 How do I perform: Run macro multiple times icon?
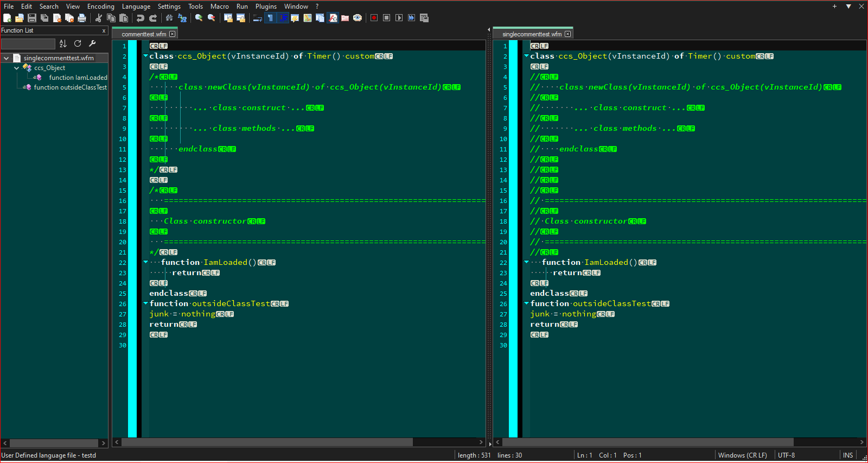(x=412, y=18)
